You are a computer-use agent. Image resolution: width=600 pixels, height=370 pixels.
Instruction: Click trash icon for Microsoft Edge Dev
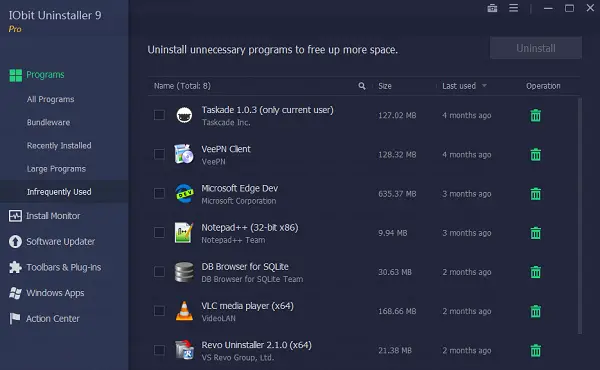tap(535, 194)
